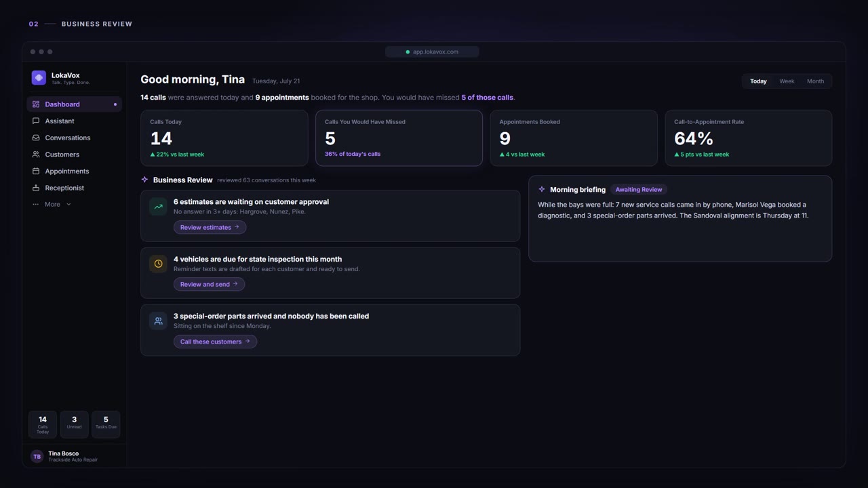The height and width of the screenshot is (488, 868).
Task: Click the LokaVox purple logo icon
Action: [x=39, y=78]
